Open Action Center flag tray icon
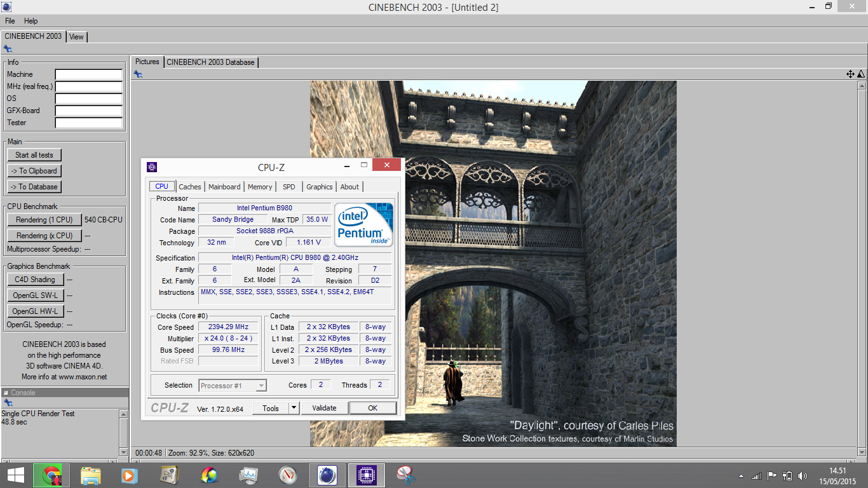 [x=772, y=475]
